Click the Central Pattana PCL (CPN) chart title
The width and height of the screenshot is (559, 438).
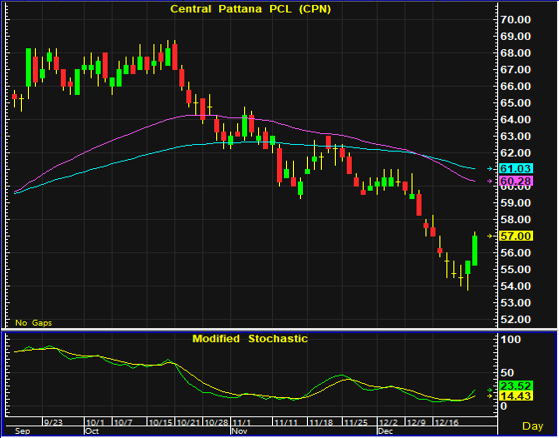(x=251, y=9)
